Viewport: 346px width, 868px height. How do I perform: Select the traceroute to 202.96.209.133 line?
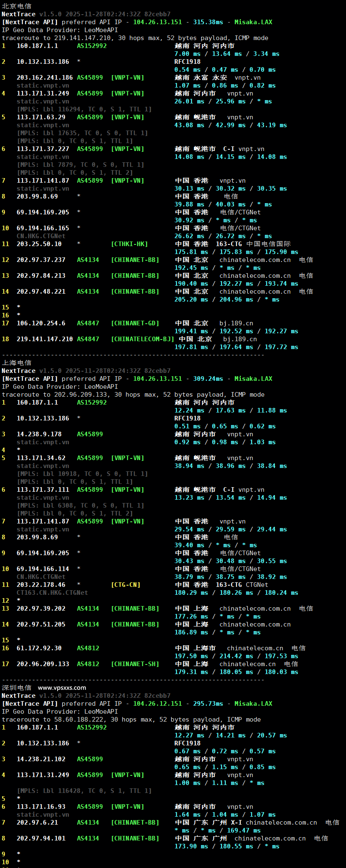133,395
